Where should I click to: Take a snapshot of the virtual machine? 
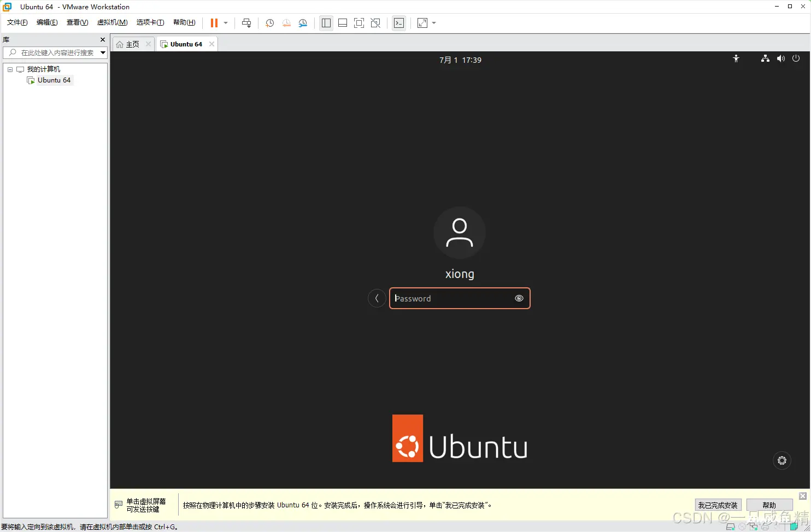coord(269,23)
